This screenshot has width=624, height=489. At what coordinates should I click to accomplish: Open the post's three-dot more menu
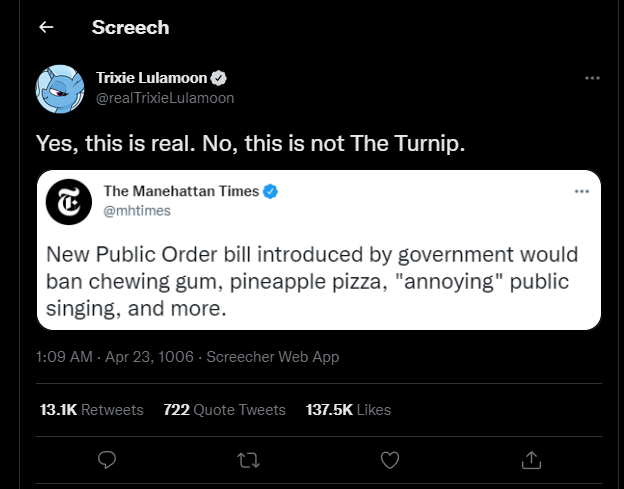coord(592,78)
